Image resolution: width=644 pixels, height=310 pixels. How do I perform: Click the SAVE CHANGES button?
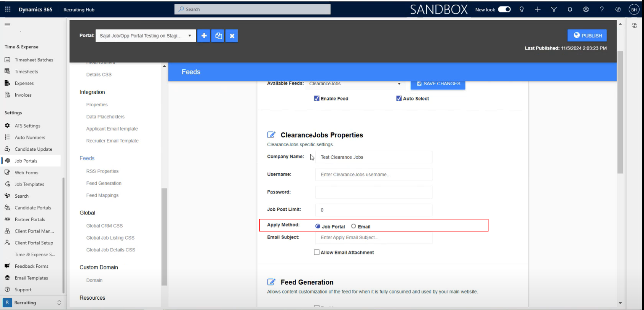coord(438,84)
